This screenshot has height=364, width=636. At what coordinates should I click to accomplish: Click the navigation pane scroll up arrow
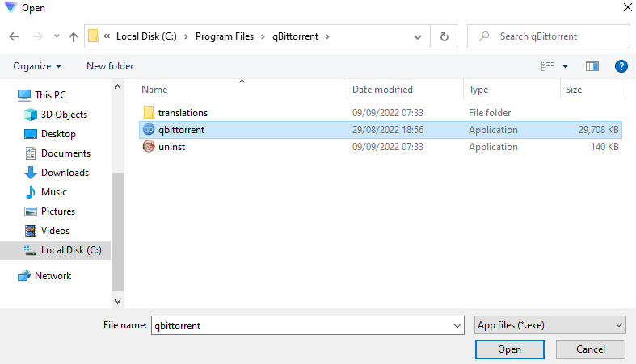click(118, 86)
